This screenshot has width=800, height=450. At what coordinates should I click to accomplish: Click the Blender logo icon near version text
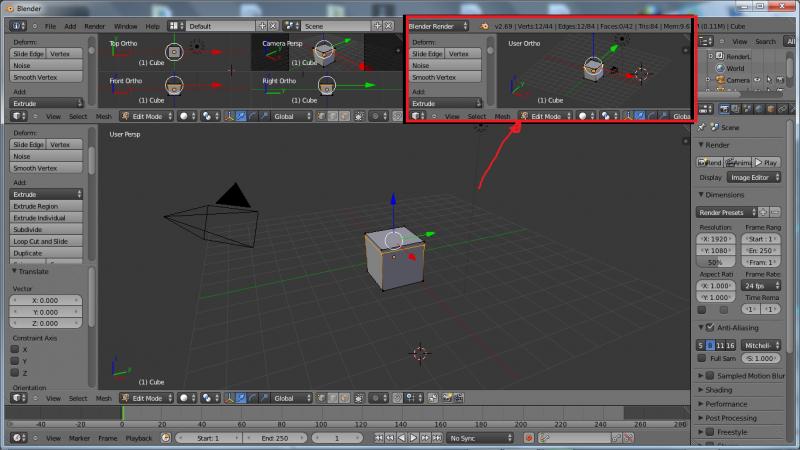click(x=484, y=26)
